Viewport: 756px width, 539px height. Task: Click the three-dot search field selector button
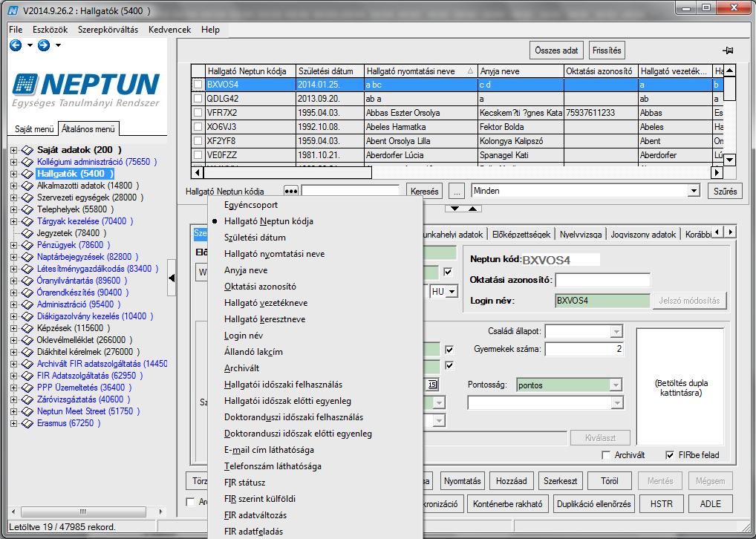pos(290,192)
